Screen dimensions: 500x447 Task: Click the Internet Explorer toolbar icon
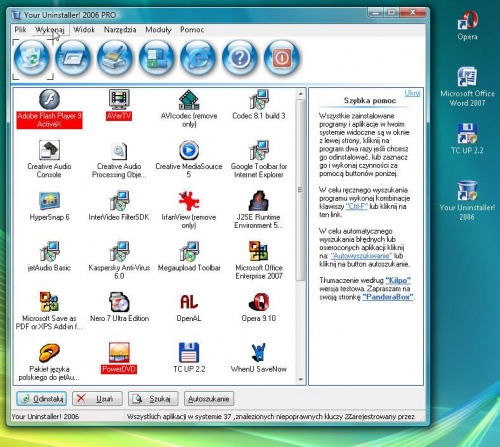pyautogui.click(x=198, y=58)
